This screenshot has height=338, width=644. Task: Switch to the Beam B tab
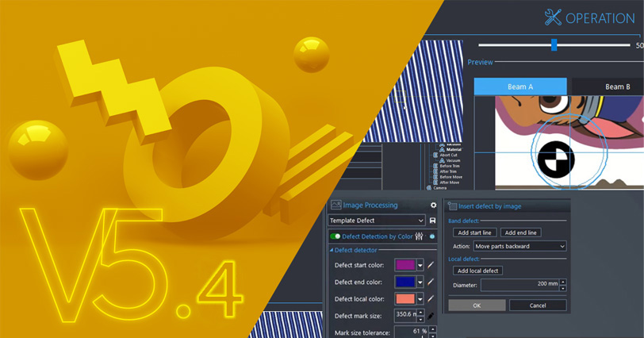coord(608,86)
